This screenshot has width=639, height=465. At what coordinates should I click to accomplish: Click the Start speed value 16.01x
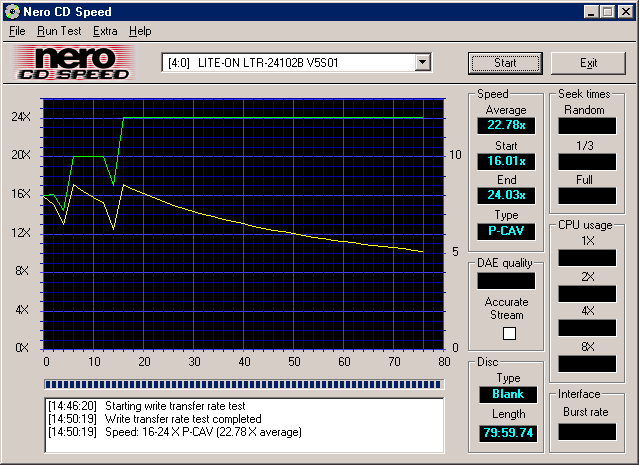[506, 161]
